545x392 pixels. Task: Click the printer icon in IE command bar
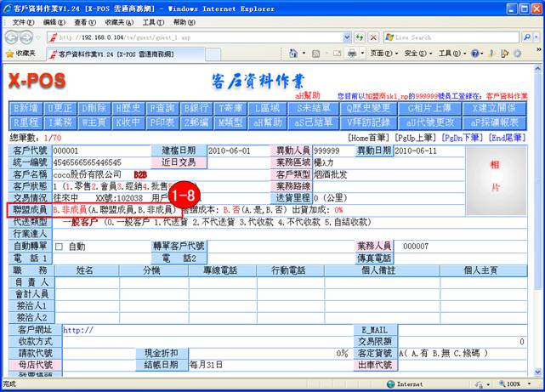[x=351, y=54]
